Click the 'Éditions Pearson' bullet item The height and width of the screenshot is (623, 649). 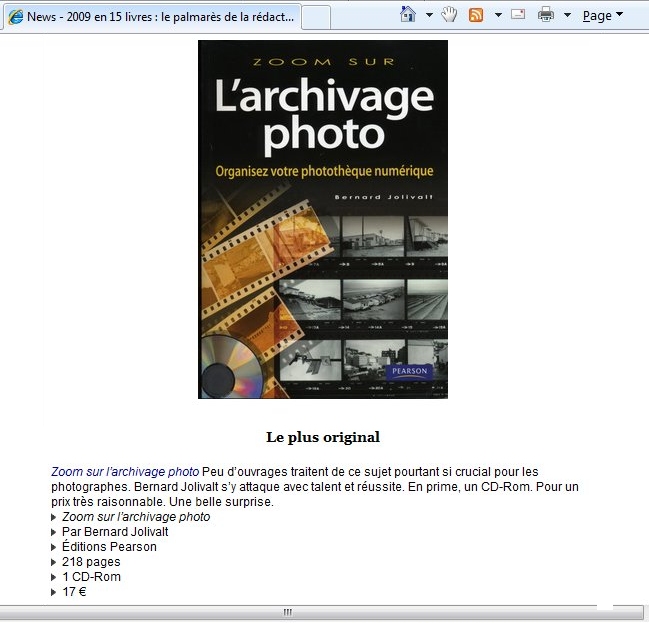(x=109, y=547)
